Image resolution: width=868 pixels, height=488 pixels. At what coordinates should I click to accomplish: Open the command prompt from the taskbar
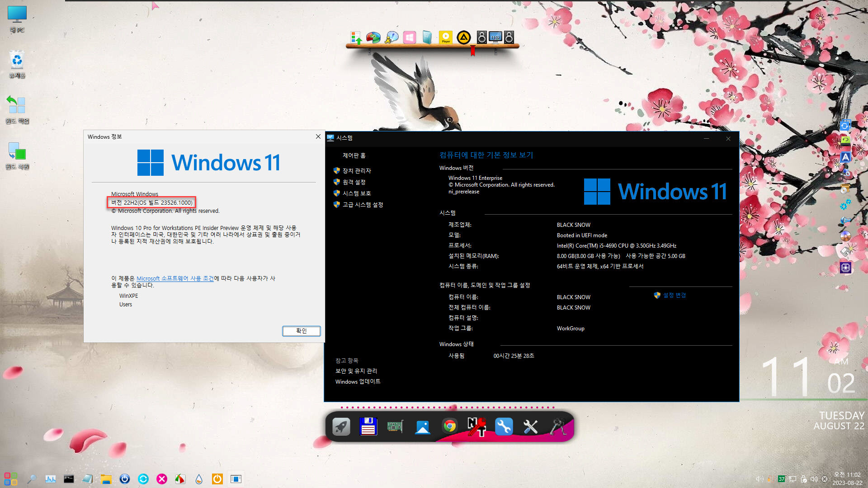pyautogui.click(x=69, y=479)
